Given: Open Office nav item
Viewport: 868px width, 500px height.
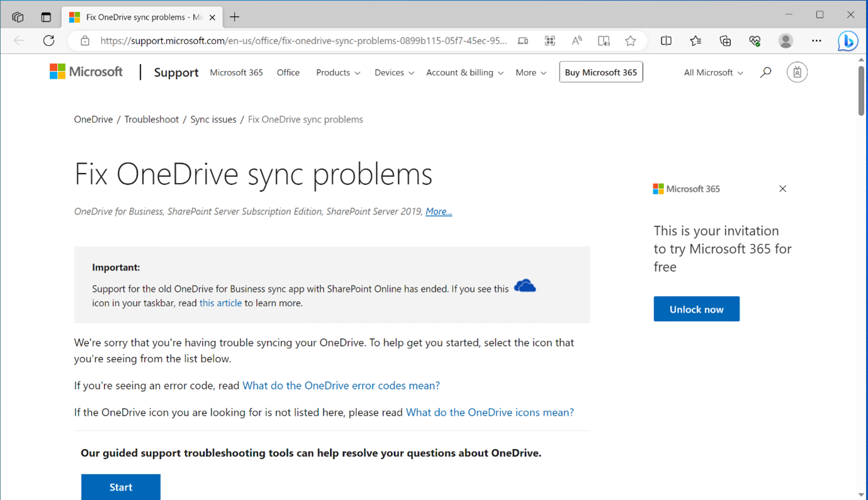Looking at the screenshot, I should [x=288, y=72].
